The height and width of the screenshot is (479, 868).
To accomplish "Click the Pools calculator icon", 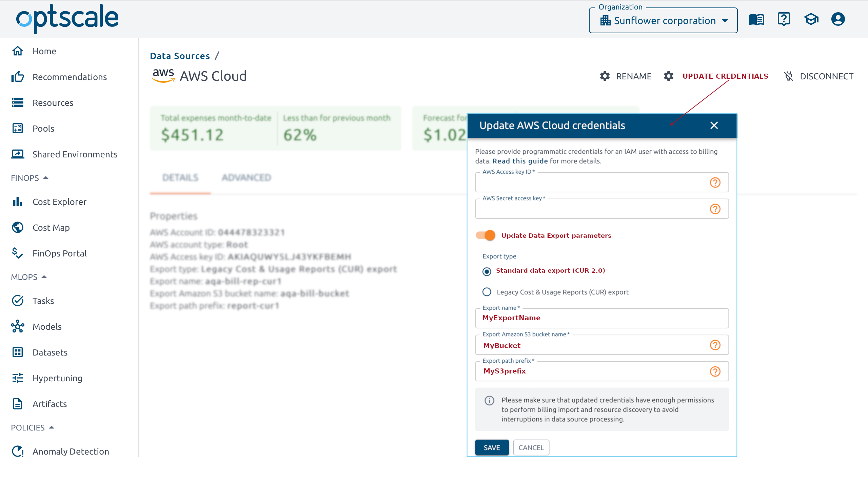I will tap(18, 128).
